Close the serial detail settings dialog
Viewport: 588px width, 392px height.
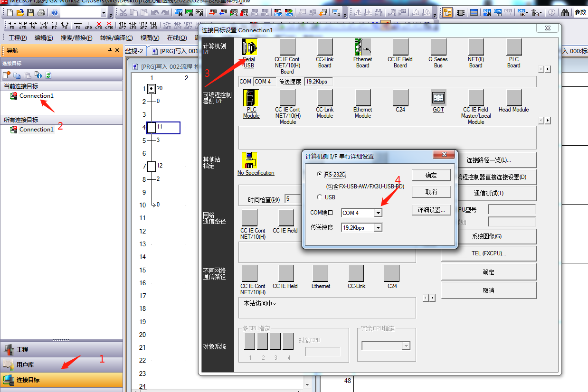(x=445, y=155)
